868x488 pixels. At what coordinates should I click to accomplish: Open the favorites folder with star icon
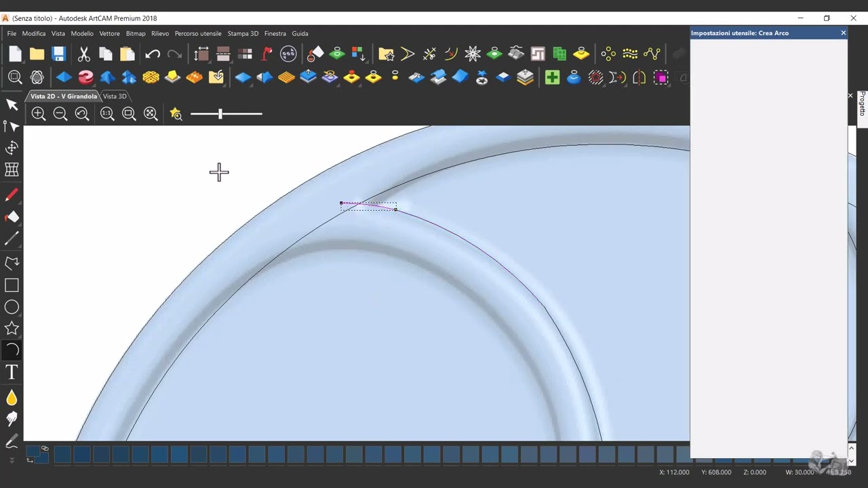coord(386,54)
